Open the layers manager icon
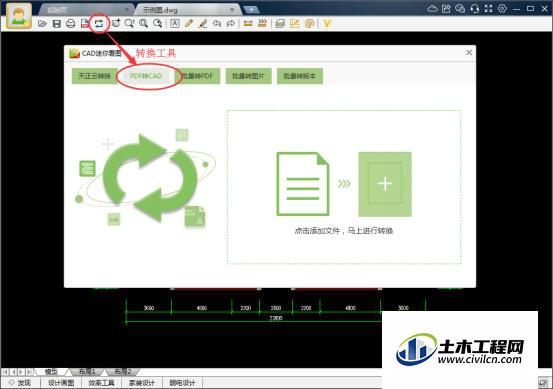Image resolution: width=553 pixels, height=389 pixels. coord(280,24)
